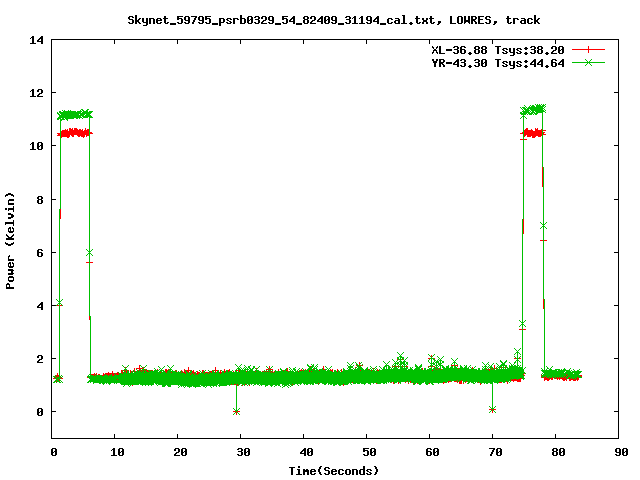This screenshot has height=480, width=640.
Task: Click the x-axis tick label 20
Action: pyautogui.click(x=180, y=452)
